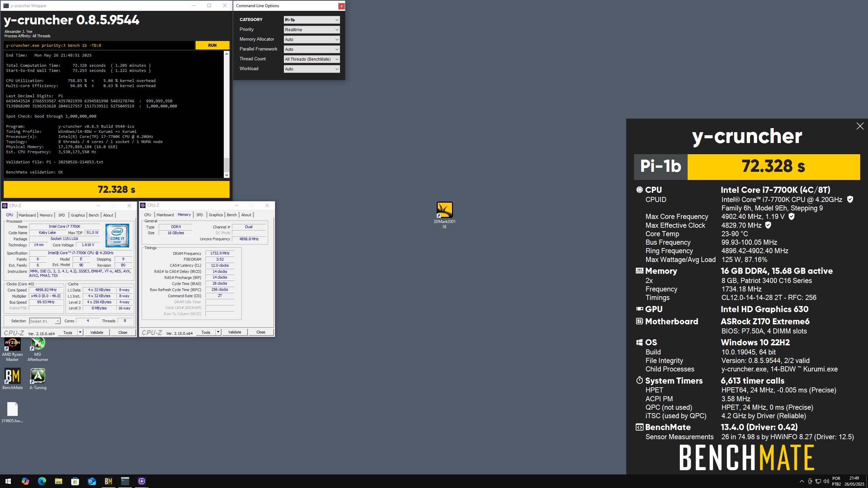
Task: Click the Intel Core i7 logo in CPU-Z
Action: tap(117, 235)
